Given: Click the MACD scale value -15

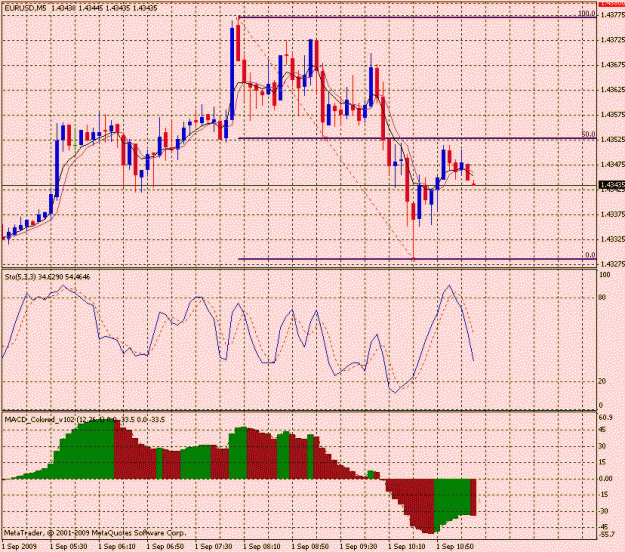Looking at the screenshot, I should pos(604,495).
